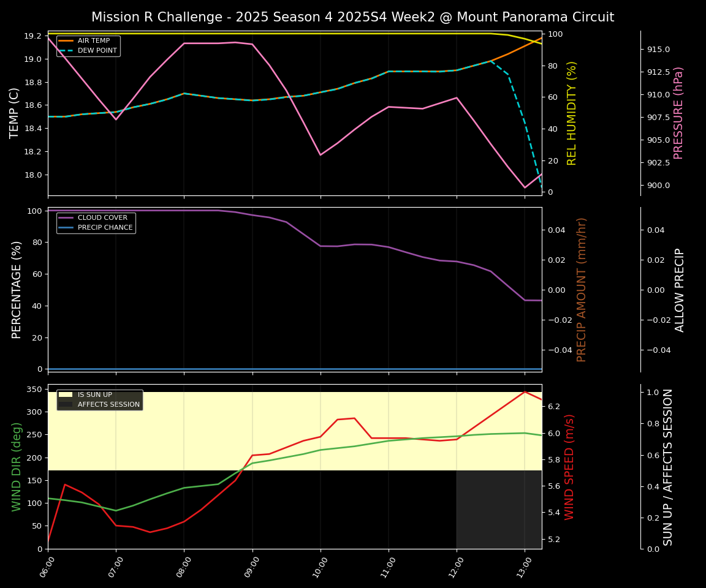The image size is (706, 588).
Task: Select the PRESSURE (hPa) axis label
Action: [x=678, y=113]
